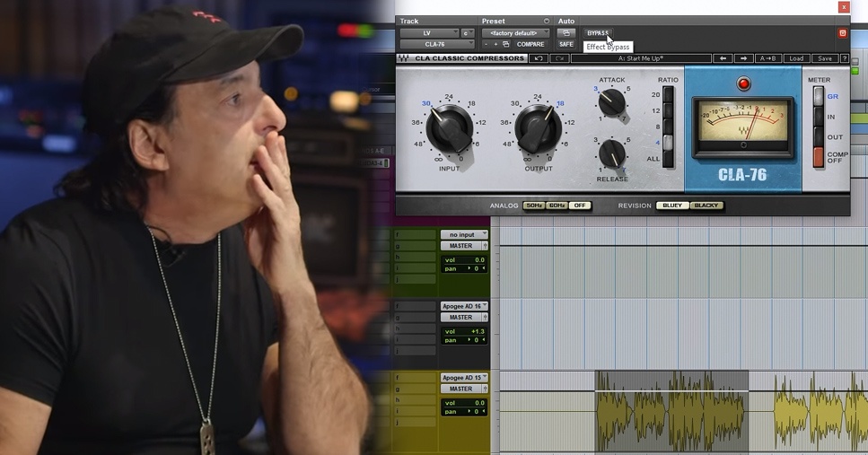Click the COMPARE button
This screenshot has width=868, height=455.
[x=530, y=44]
